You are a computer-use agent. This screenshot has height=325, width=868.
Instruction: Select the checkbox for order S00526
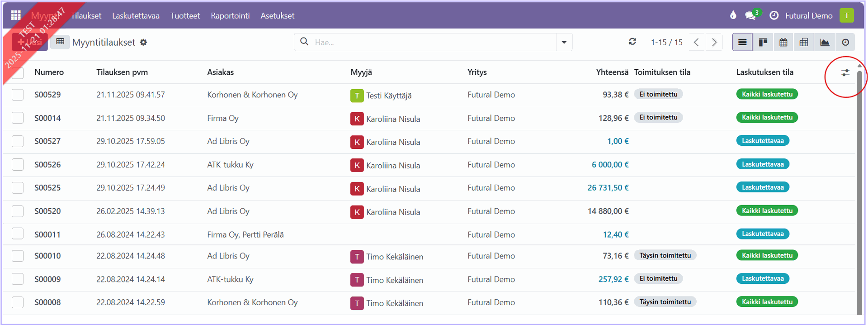[x=18, y=165]
